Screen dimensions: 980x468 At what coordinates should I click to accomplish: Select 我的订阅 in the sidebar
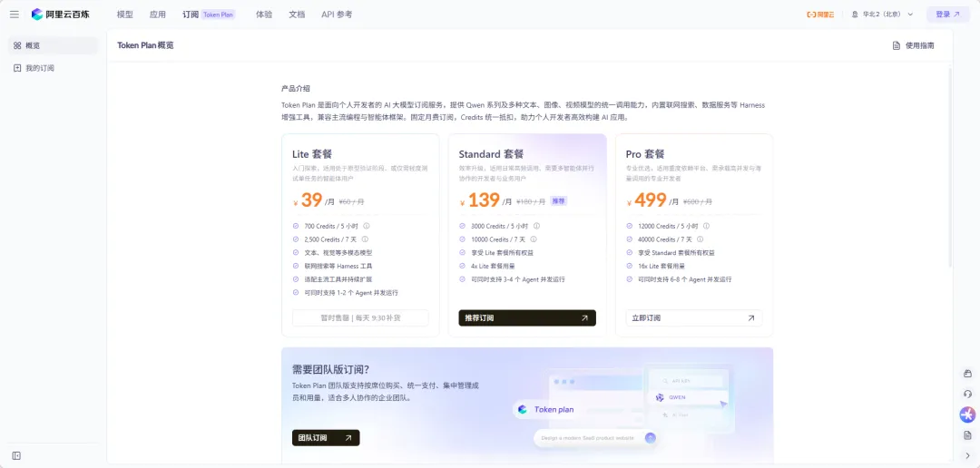[x=54, y=68]
